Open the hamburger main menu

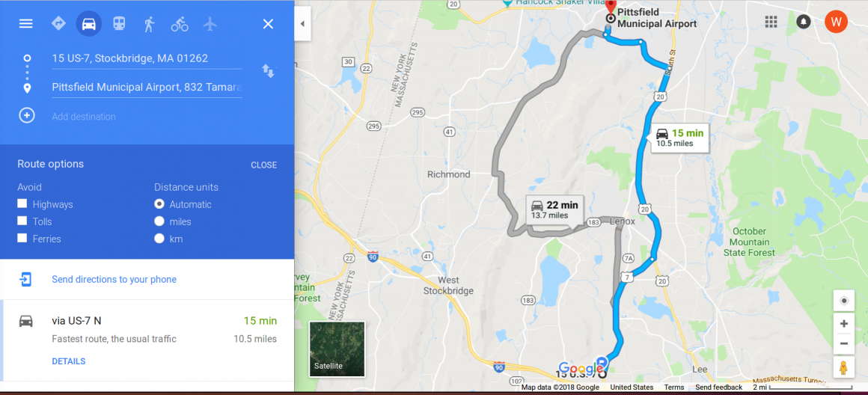click(26, 24)
